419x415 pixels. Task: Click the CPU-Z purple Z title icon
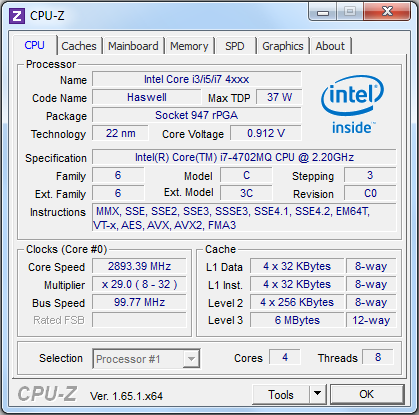tap(17, 16)
